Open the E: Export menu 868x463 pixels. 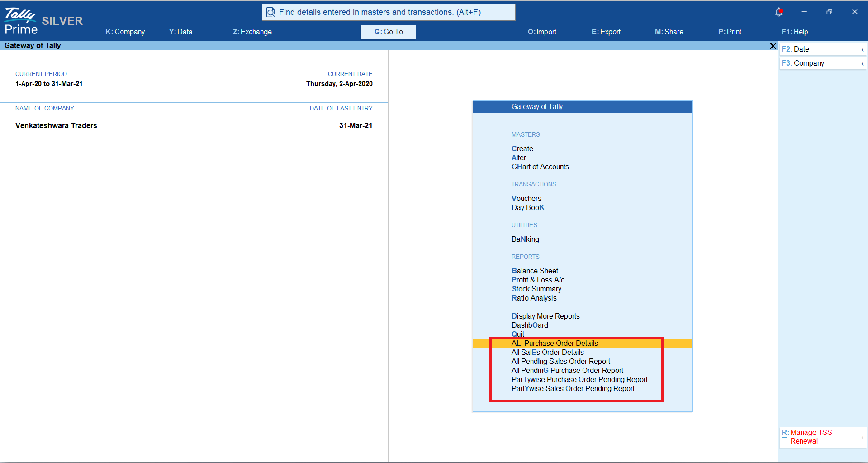pos(606,32)
